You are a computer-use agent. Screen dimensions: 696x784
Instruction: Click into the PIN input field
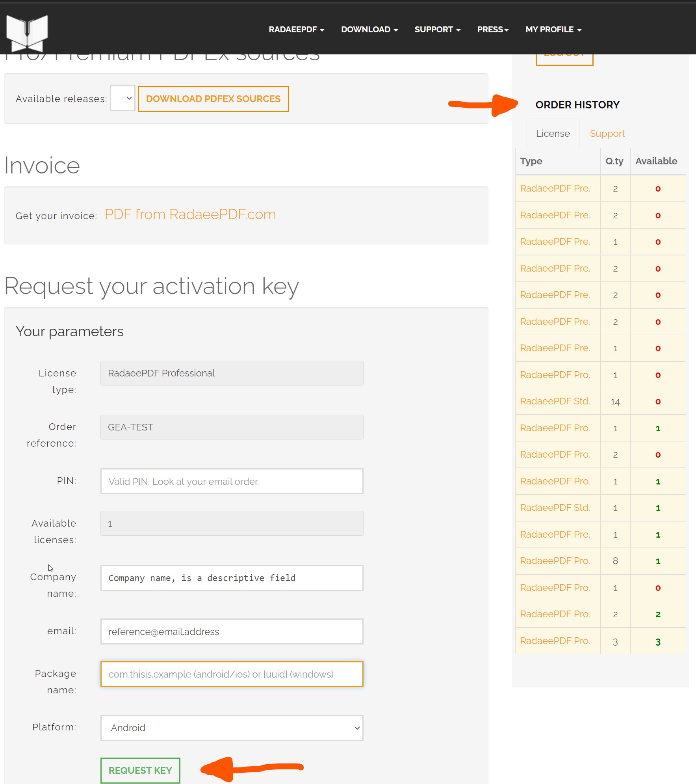tap(232, 481)
